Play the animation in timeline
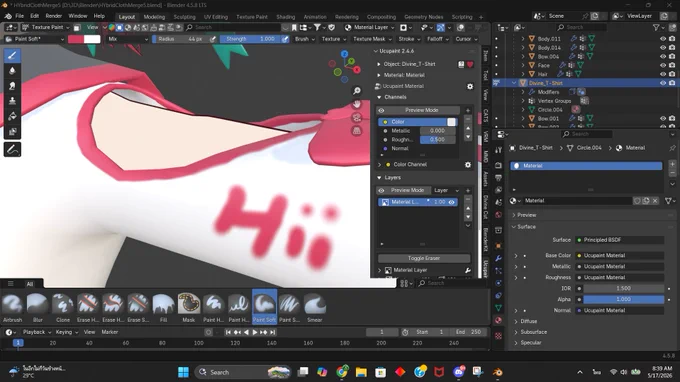Image resolution: width=680 pixels, height=382 pixels. coord(255,332)
